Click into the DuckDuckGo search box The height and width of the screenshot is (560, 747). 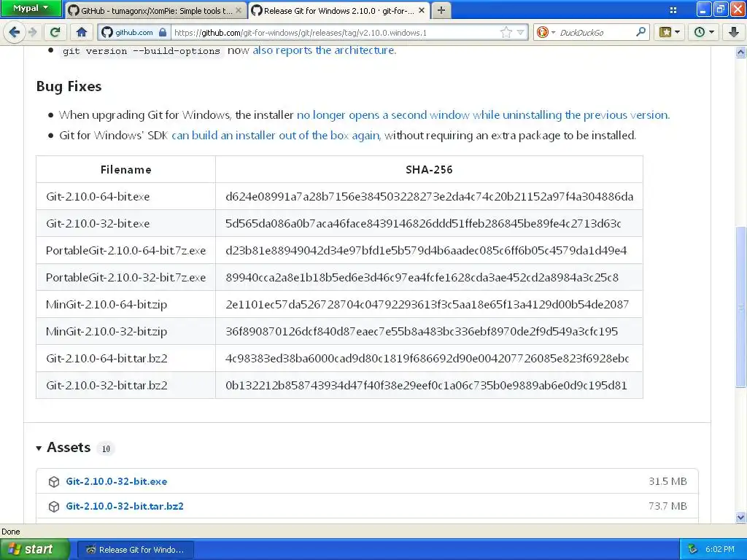595,32
